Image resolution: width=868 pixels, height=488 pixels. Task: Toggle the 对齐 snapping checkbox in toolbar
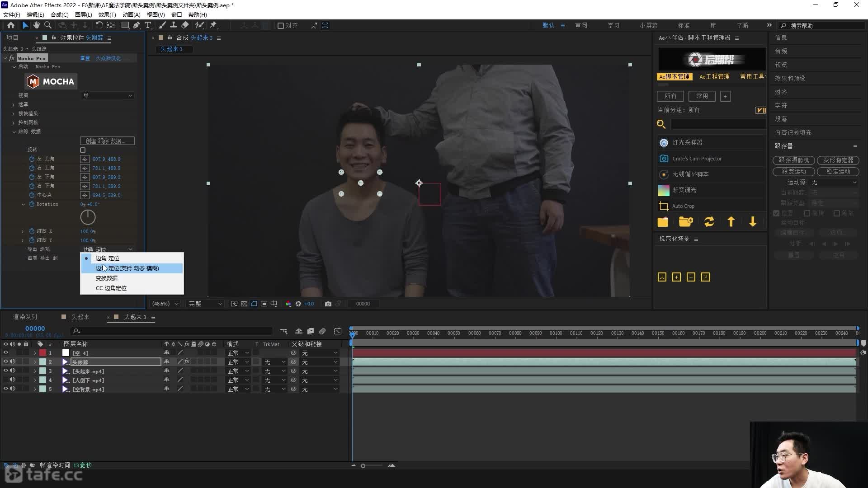point(281,26)
